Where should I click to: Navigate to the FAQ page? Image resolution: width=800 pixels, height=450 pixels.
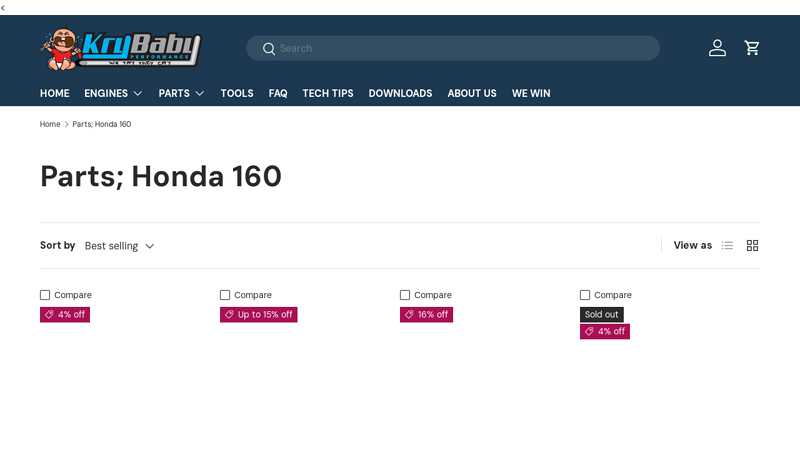[x=277, y=93]
